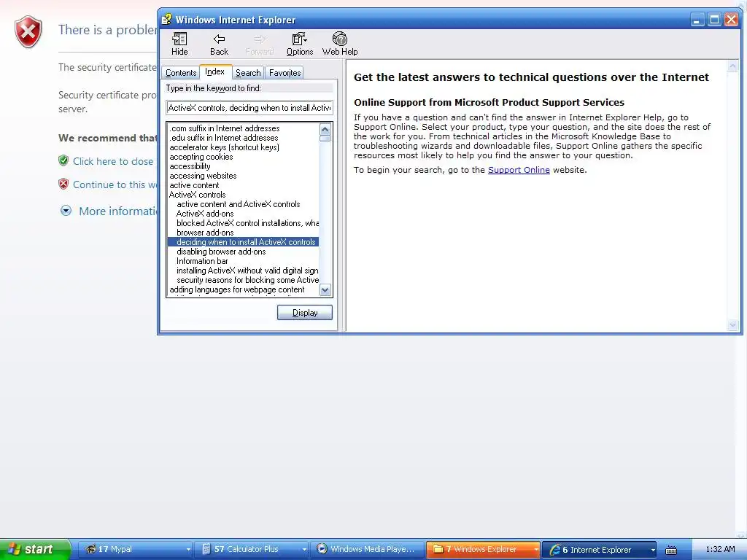The width and height of the screenshot is (747, 560).
Task: Switch to the Search tab
Action: pos(248,72)
